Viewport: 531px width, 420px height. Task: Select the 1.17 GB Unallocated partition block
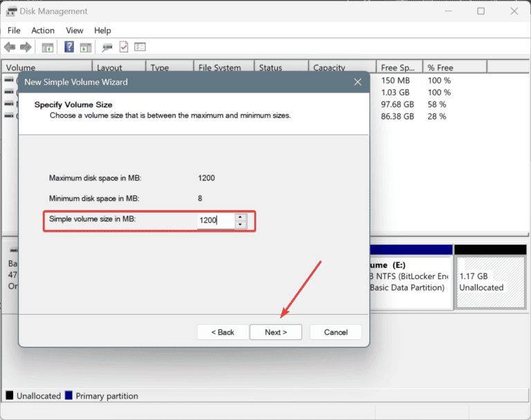click(x=490, y=282)
